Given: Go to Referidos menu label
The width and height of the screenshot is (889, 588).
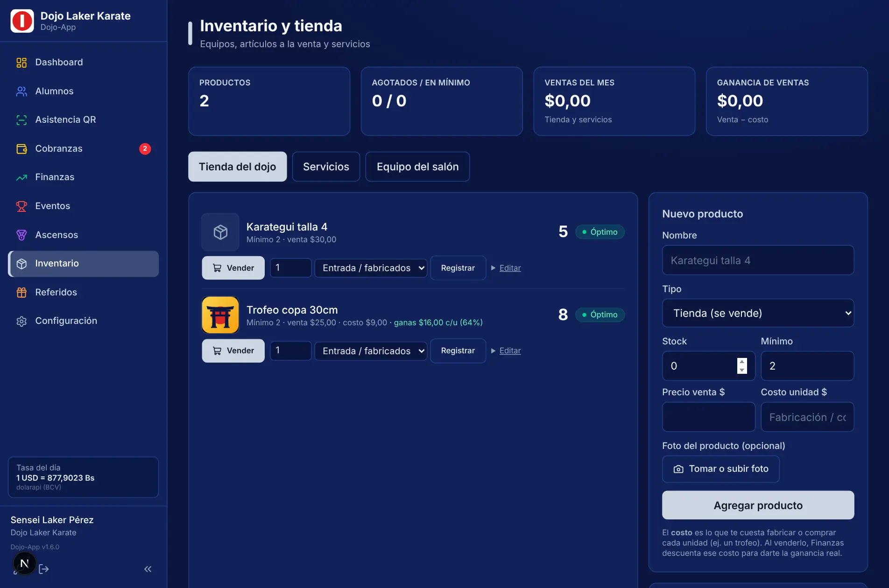Looking at the screenshot, I should [56, 293].
